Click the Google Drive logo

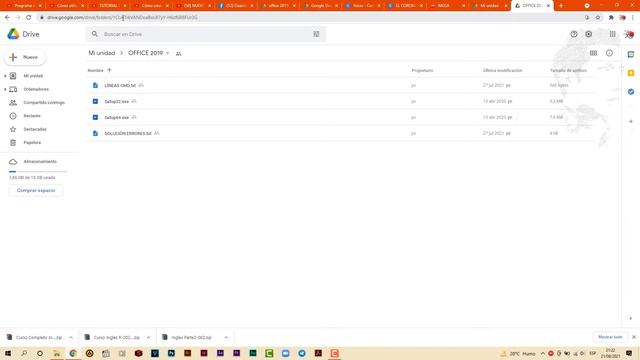[x=13, y=34]
